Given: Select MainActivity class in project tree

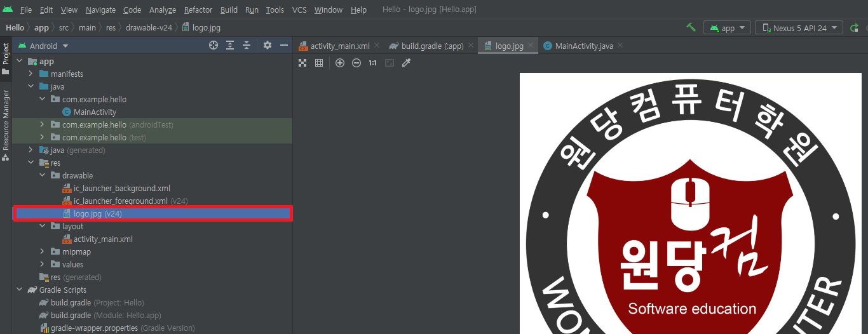Looking at the screenshot, I should pos(95,112).
